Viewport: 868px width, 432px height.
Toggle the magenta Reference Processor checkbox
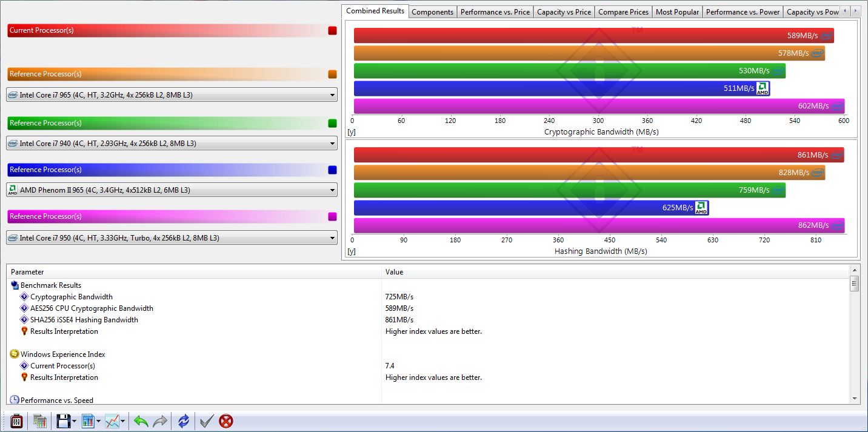click(332, 216)
